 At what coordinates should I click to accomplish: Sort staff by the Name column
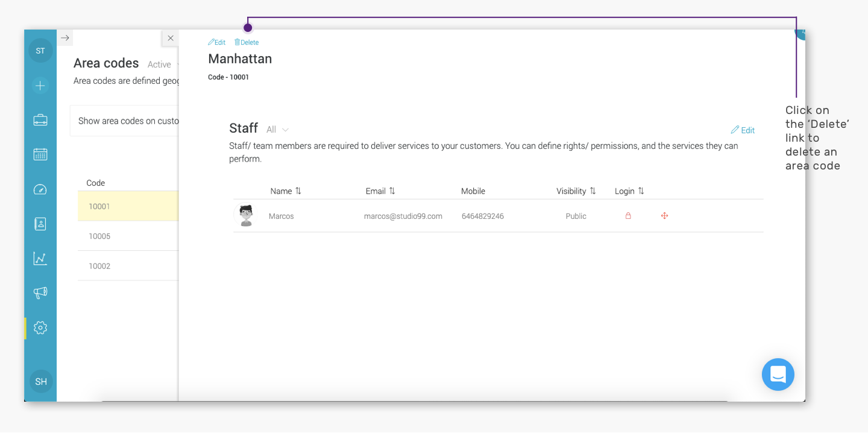click(286, 191)
